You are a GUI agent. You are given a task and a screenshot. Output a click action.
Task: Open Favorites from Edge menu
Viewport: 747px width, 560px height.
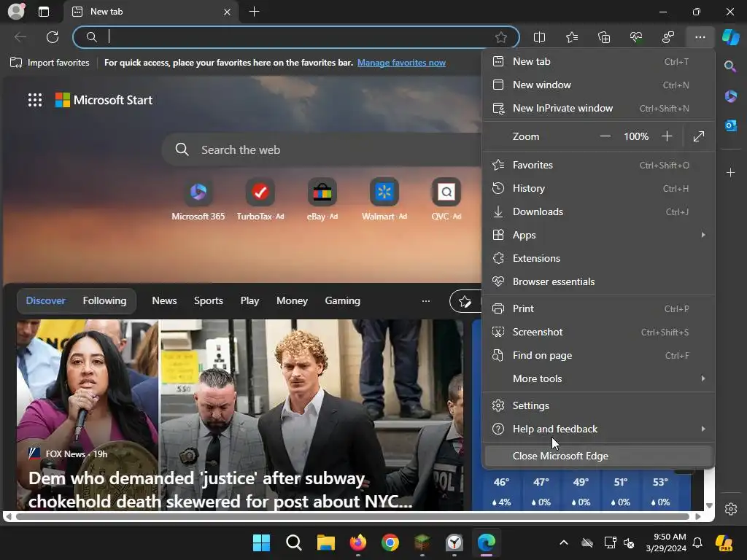point(598,165)
